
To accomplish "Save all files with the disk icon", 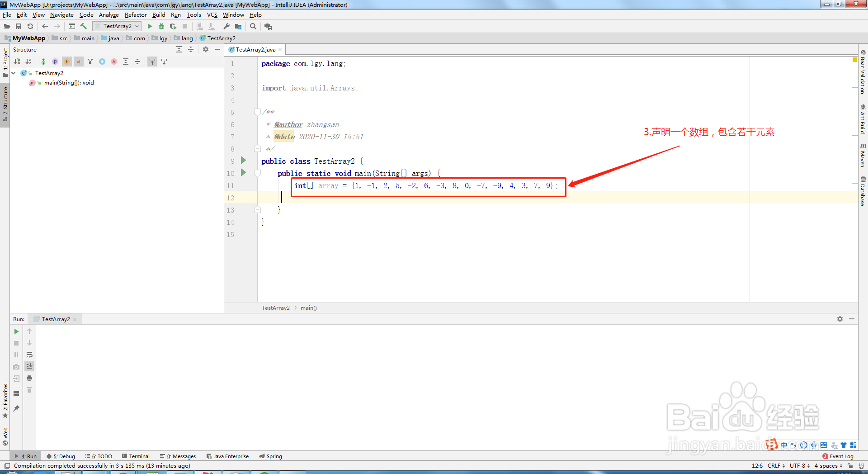I will point(19,26).
